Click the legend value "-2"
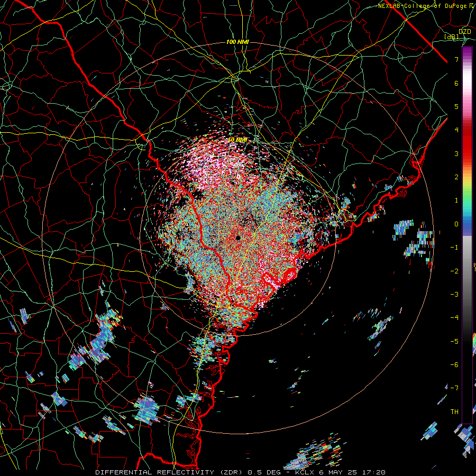This screenshot has width=476, height=476. coord(454,271)
